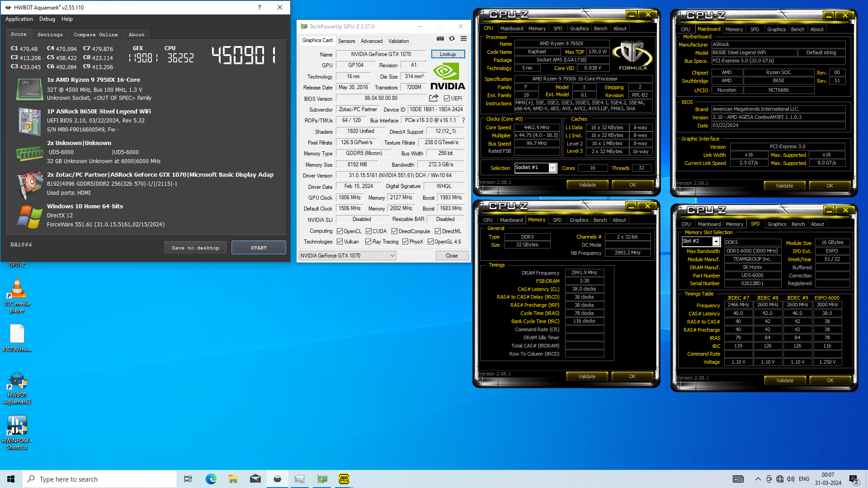
Task: Toggle UEFI checkbox in GPU-Z
Action: point(447,99)
